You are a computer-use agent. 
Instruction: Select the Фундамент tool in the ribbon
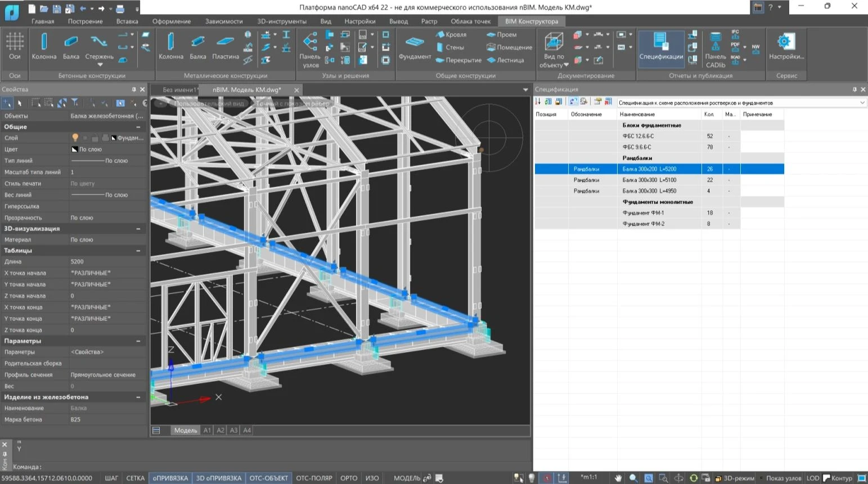pyautogui.click(x=415, y=46)
